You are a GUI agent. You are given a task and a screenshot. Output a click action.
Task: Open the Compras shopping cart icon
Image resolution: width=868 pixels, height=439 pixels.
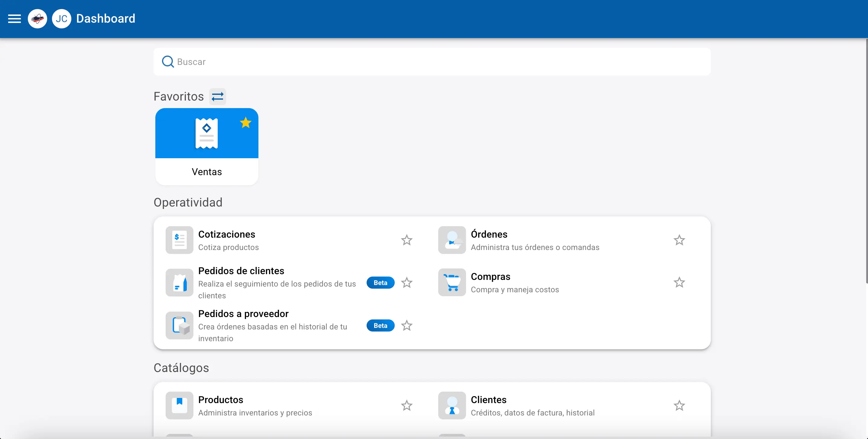tap(452, 283)
